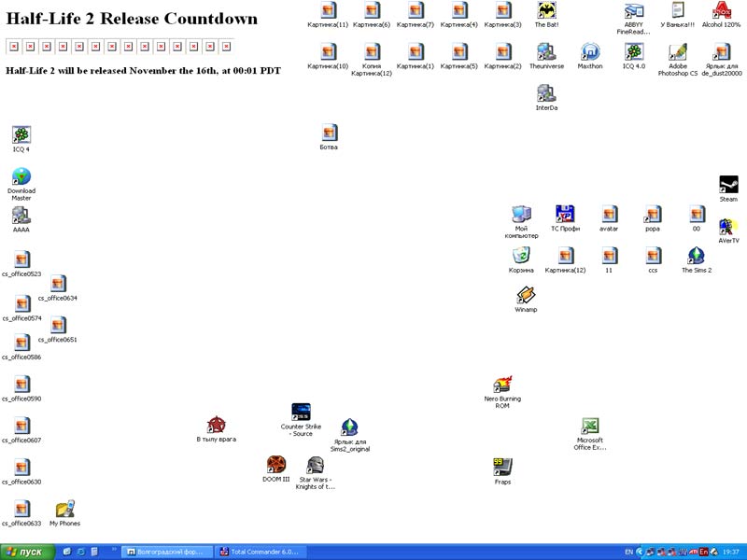
Task: Launch Fraps from the desktop
Action: [x=502, y=467]
